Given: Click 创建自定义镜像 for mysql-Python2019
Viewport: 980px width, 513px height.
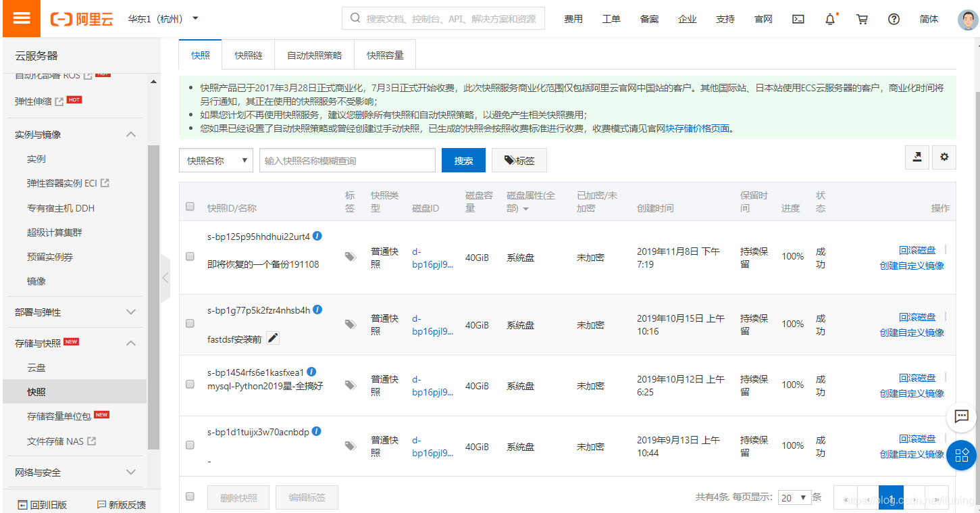Looking at the screenshot, I should click(912, 393).
